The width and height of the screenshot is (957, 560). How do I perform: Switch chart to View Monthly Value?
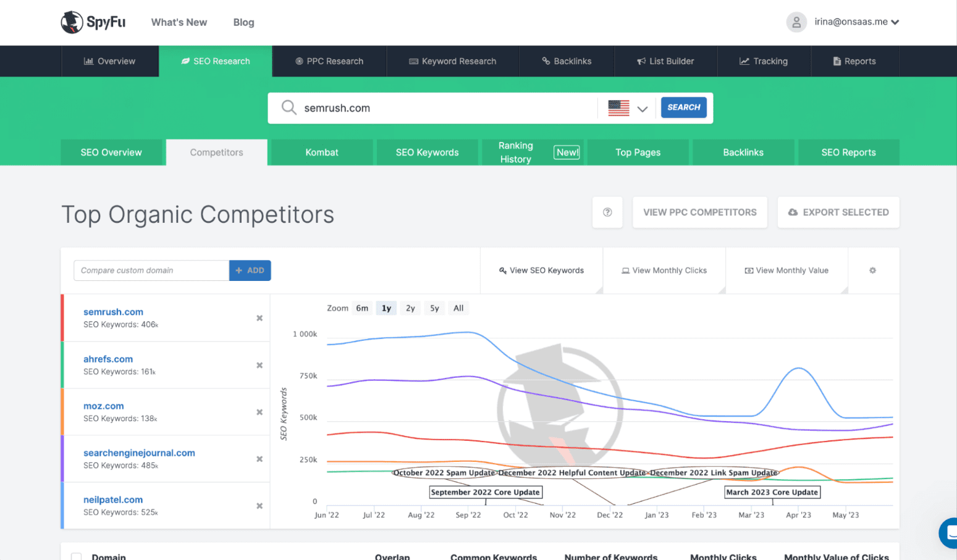[x=786, y=270]
